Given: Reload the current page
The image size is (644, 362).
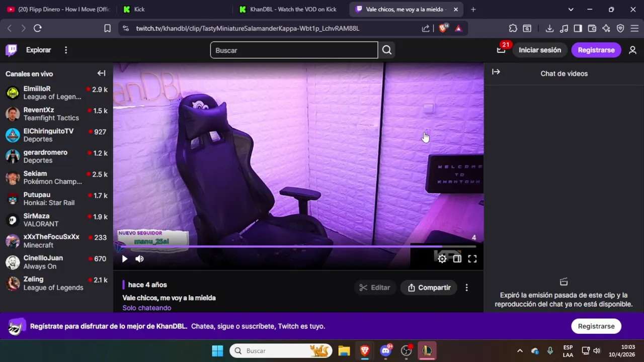Looking at the screenshot, I should tap(38, 28).
